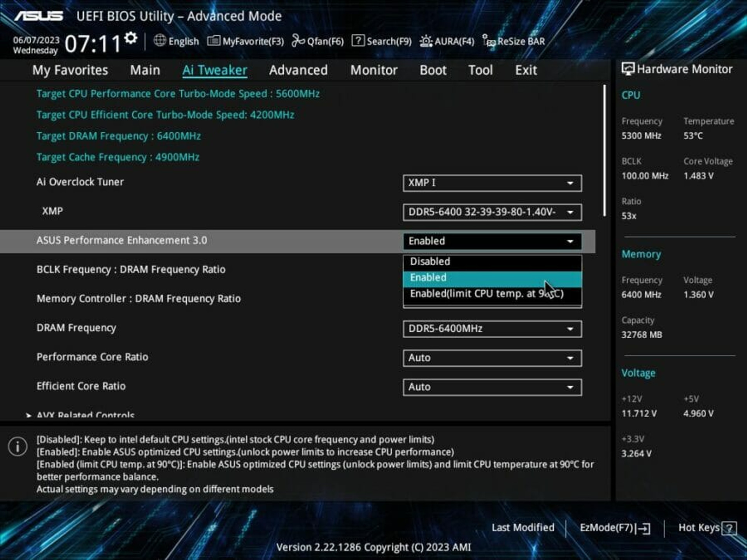Switch to My Favorites tab

(70, 70)
